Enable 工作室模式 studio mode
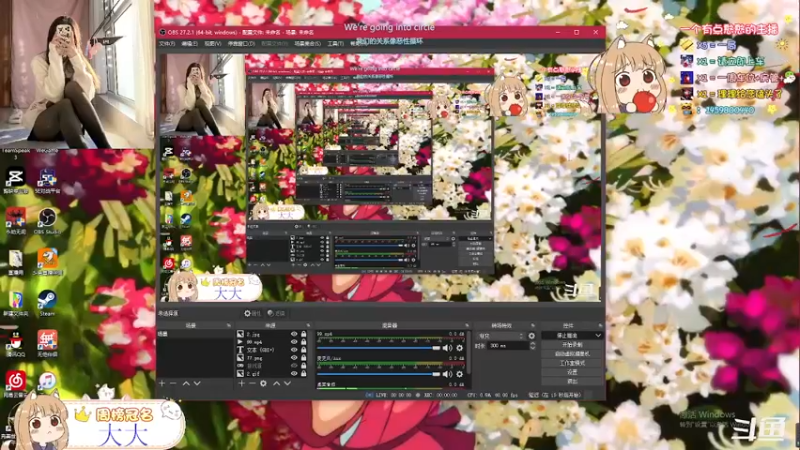This screenshot has width=800, height=450. (x=572, y=363)
